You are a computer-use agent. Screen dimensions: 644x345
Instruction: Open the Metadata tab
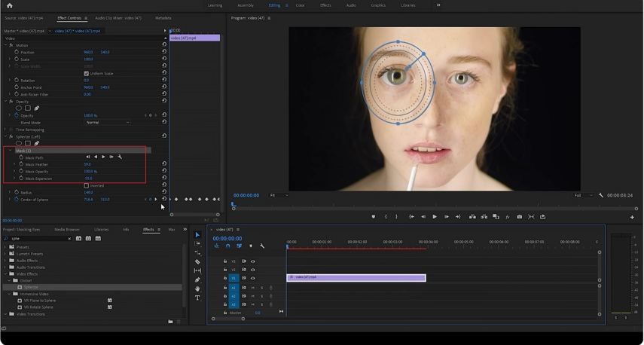[163, 18]
